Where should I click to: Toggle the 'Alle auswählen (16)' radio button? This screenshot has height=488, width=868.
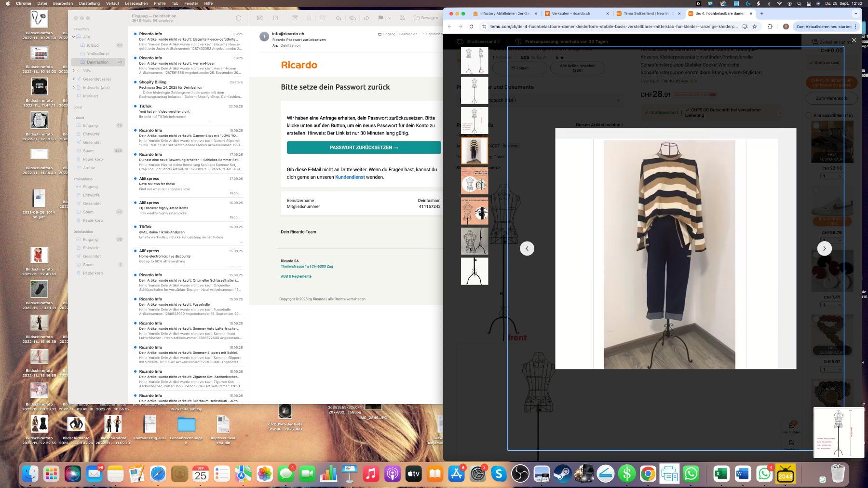(809, 115)
